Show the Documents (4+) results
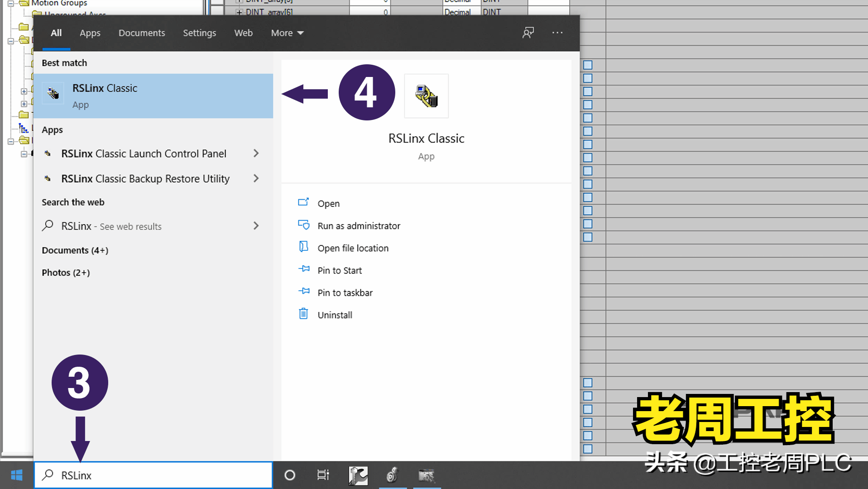The image size is (868, 489). (x=75, y=250)
